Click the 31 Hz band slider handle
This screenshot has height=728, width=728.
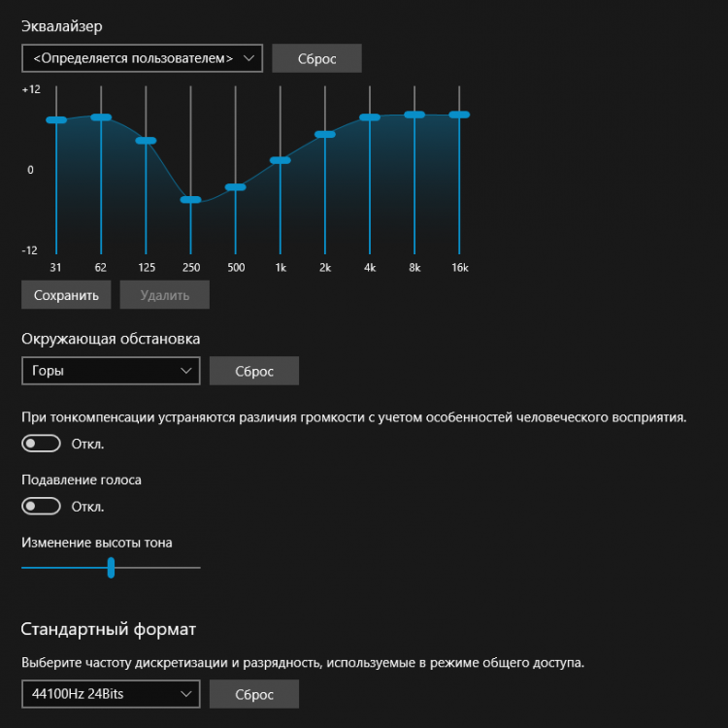pos(56,119)
